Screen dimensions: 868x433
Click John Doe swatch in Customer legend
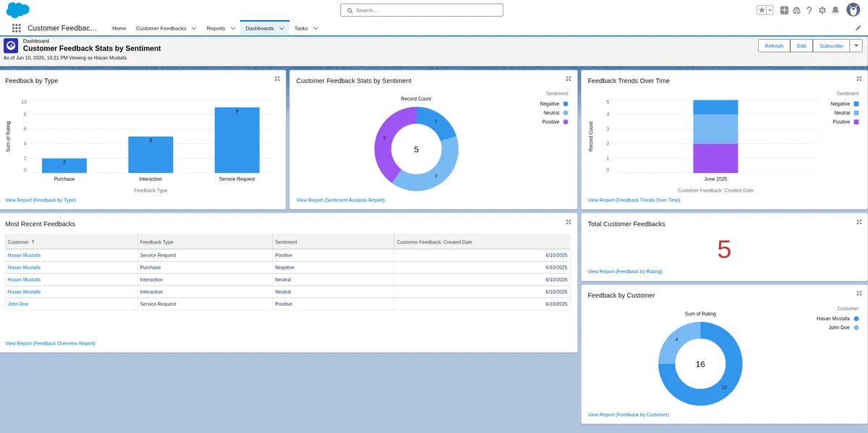click(x=856, y=327)
